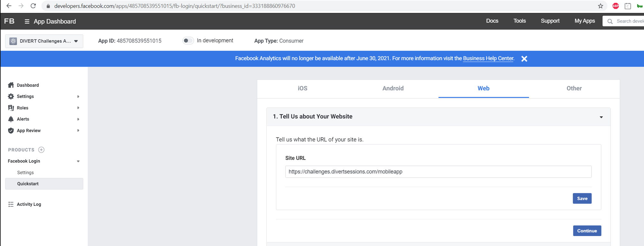Click into the Site URL text field

[438, 172]
